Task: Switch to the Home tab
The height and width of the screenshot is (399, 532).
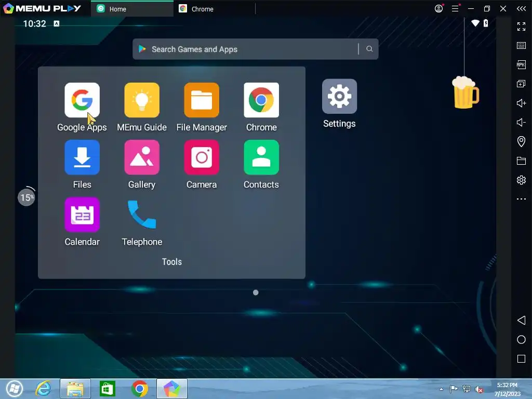Action: 132,9
